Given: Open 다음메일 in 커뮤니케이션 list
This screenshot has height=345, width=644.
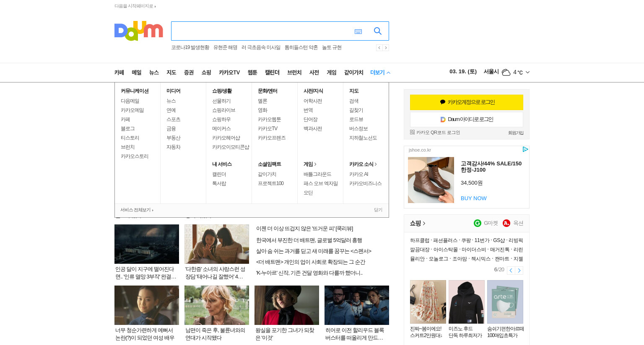Looking at the screenshot, I should (130, 101).
